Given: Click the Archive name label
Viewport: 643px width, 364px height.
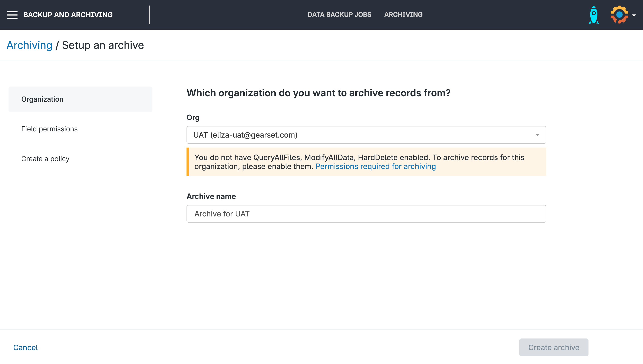Looking at the screenshot, I should coord(211,196).
